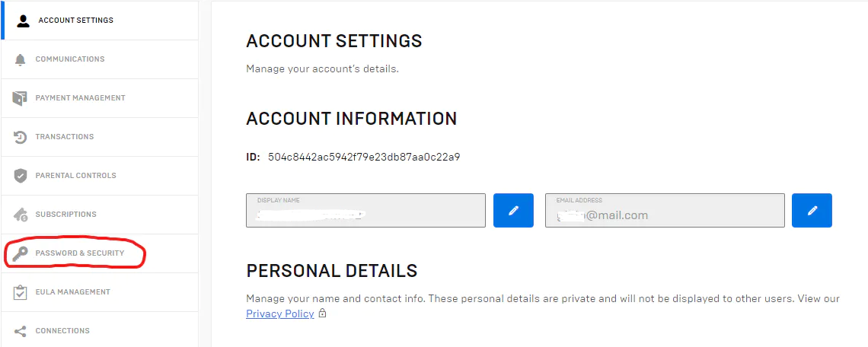Click the Subscriptions icon in sidebar

pos(21,214)
